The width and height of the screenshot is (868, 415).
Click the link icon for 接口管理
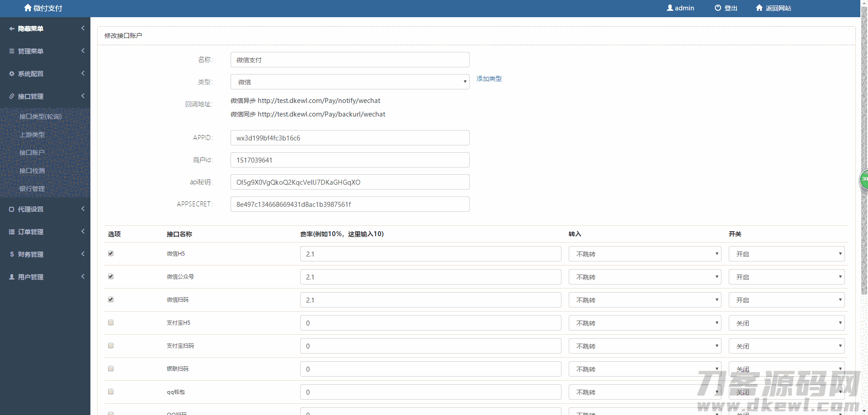12,96
